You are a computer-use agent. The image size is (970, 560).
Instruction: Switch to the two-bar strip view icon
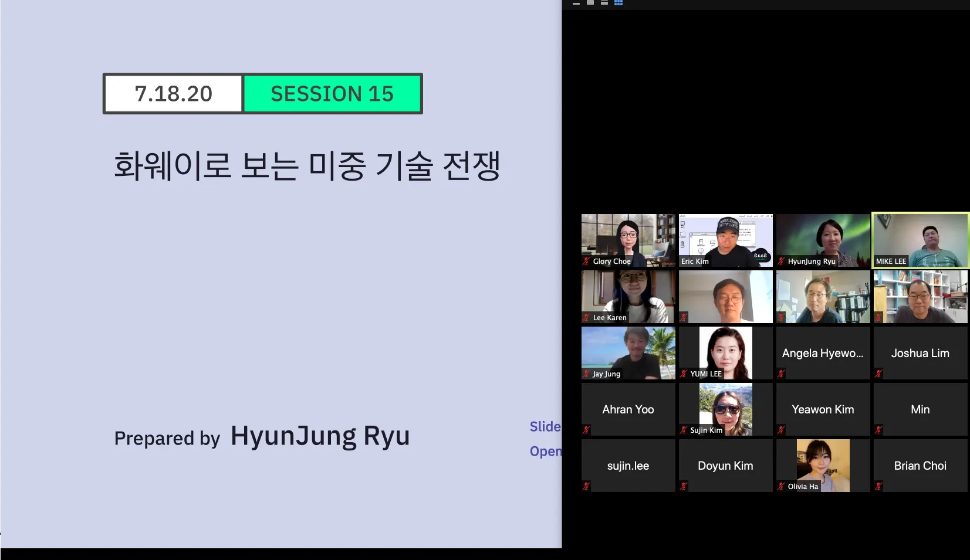click(x=604, y=2)
